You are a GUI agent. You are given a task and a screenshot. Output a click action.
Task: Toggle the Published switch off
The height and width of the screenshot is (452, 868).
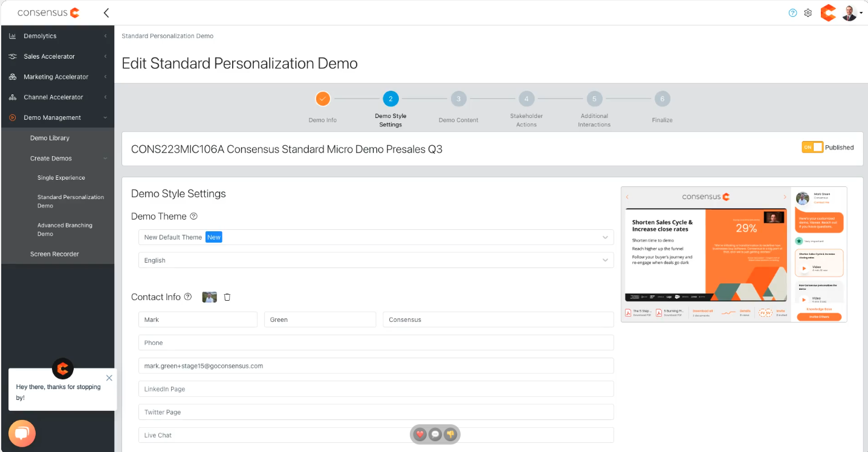point(812,147)
